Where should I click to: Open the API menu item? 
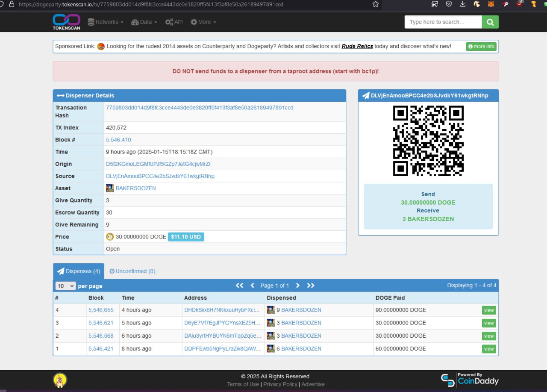pos(174,22)
